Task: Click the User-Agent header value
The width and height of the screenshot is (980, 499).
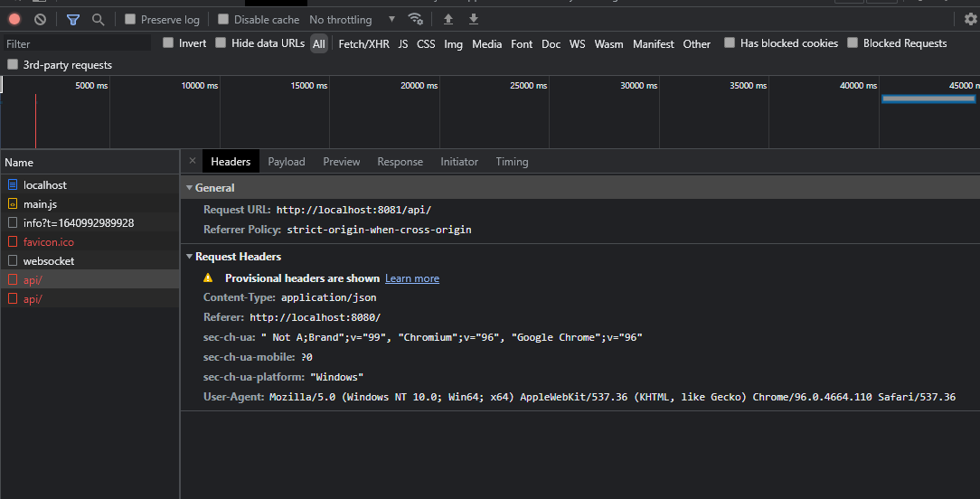Action: pos(612,397)
